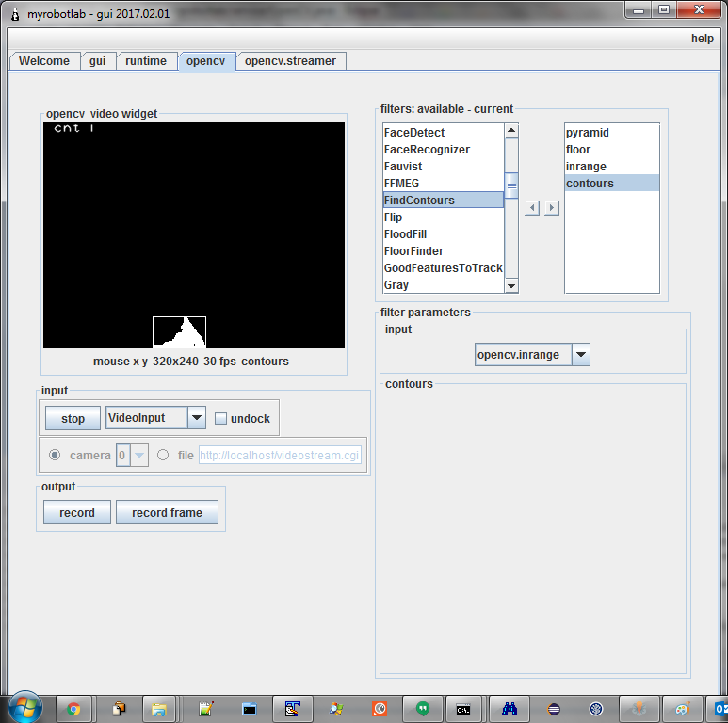
Task: Click the record frame button
Action: point(167,512)
